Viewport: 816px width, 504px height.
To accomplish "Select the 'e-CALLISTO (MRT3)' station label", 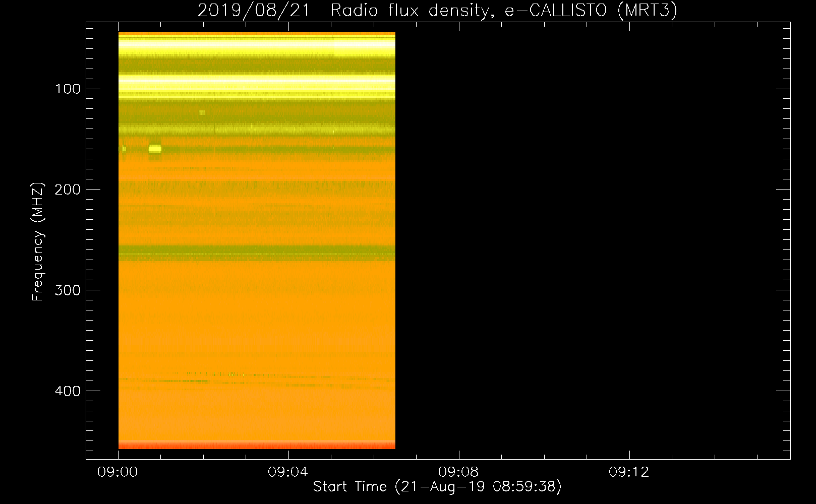I will click(x=591, y=11).
